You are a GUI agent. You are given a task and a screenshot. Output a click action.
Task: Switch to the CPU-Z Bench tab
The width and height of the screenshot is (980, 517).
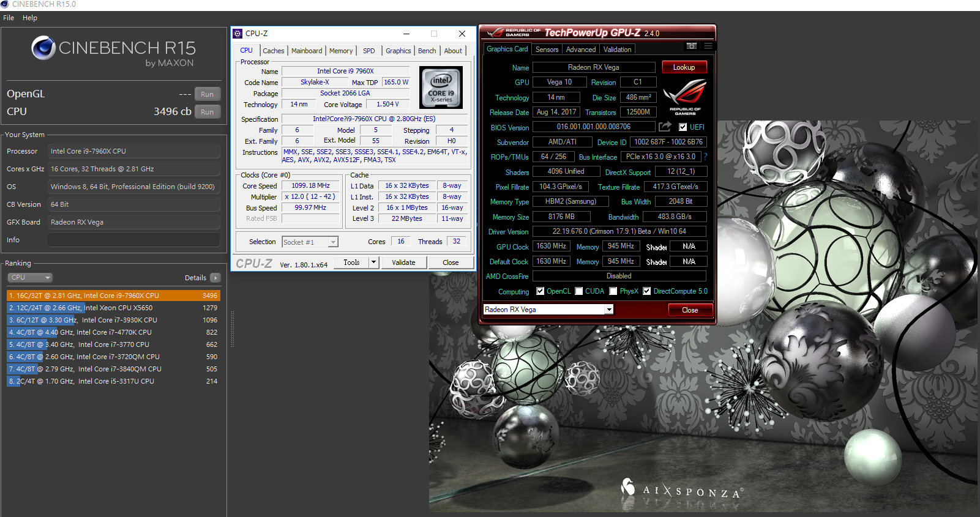427,51
